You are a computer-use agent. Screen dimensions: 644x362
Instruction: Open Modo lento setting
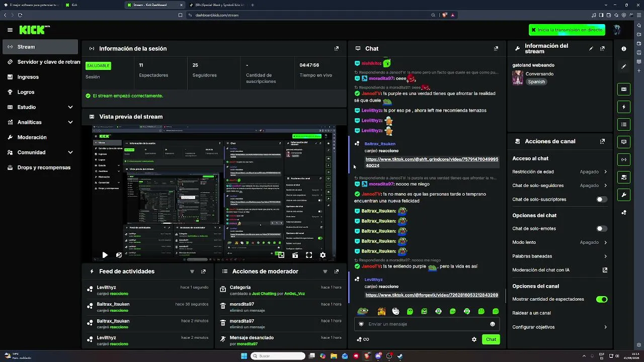point(560,242)
